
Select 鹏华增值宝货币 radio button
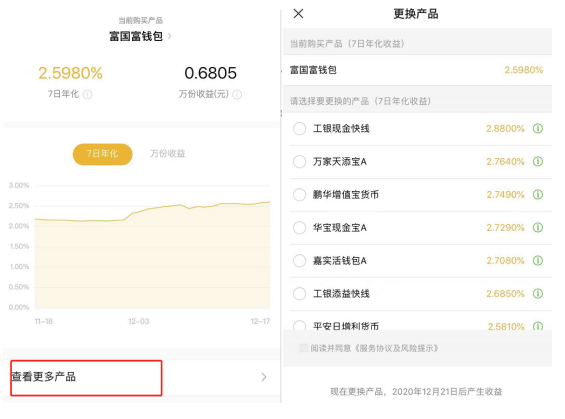(x=299, y=195)
